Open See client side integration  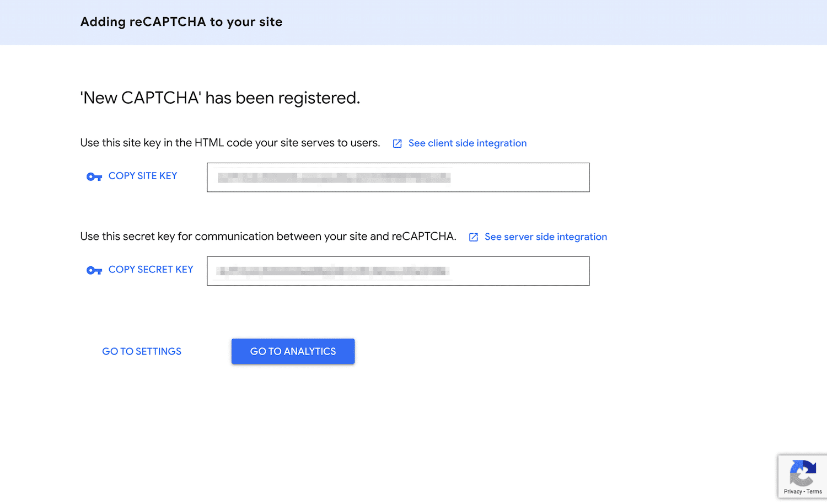point(467,143)
